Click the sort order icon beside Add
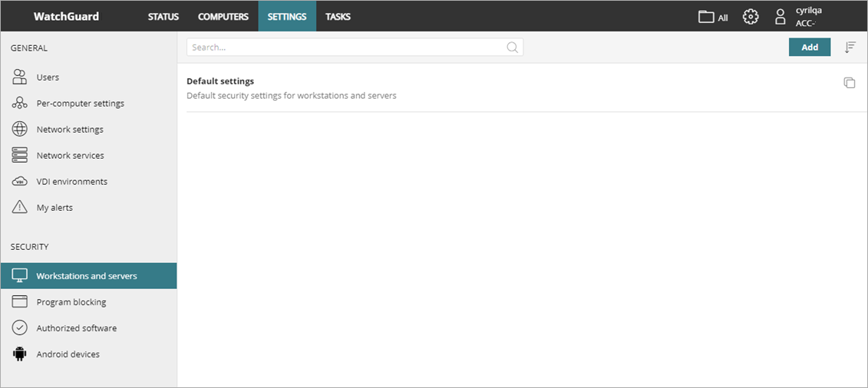Viewport: 868px width, 388px height. (x=850, y=48)
